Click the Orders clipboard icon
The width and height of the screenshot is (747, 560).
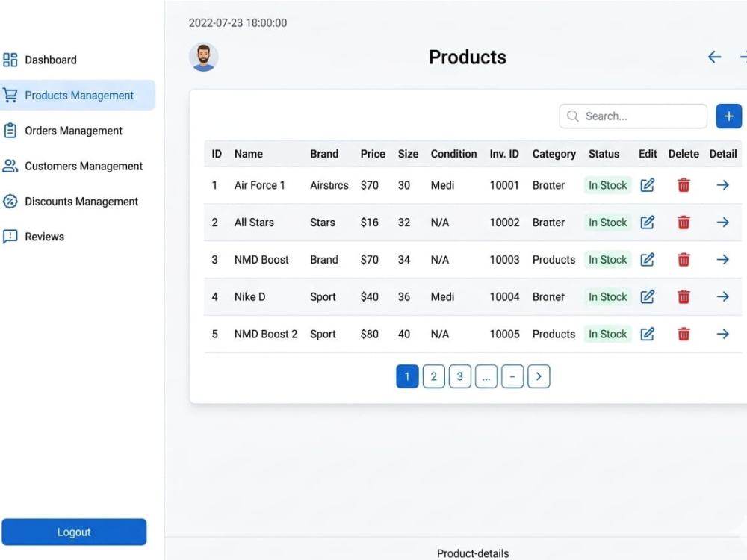click(x=10, y=131)
